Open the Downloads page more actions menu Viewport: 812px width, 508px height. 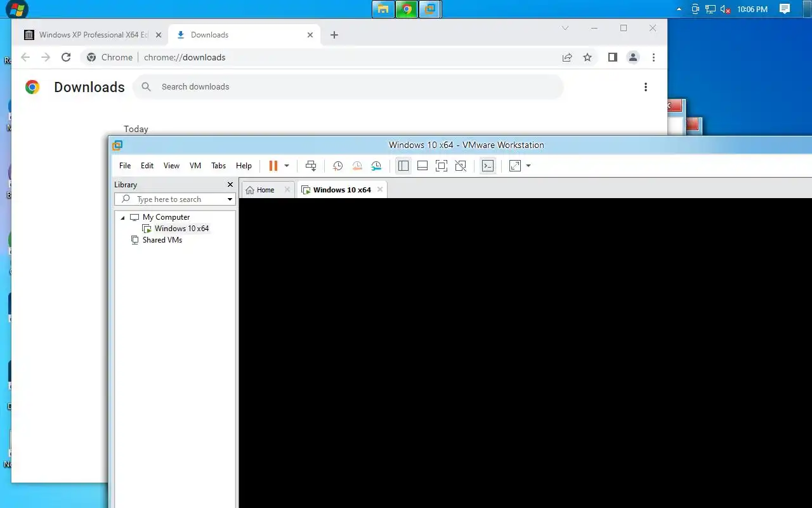click(x=646, y=87)
